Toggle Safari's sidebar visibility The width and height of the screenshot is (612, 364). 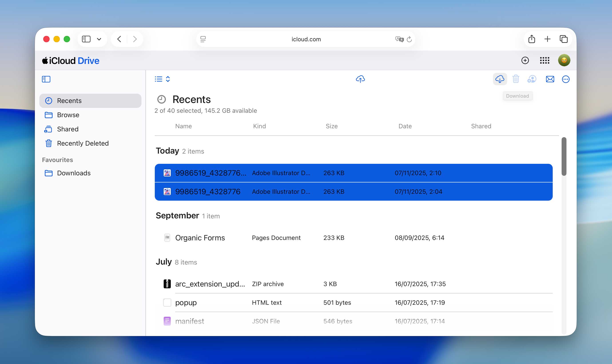pyautogui.click(x=86, y=39)
